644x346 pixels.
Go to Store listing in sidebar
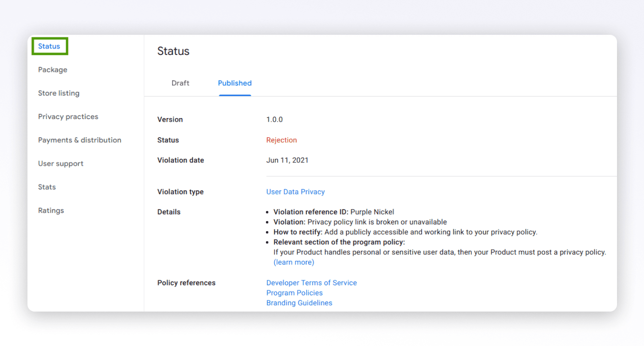[59, 93]
